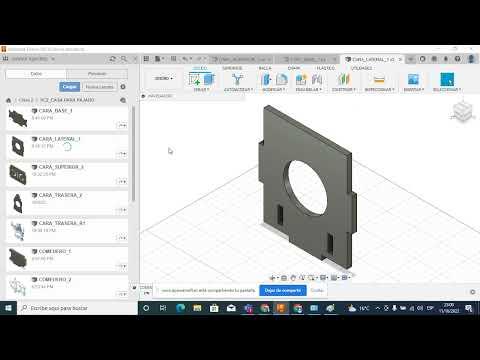Open search in the data panel
The image size is (480, 360).
[124, 59]
